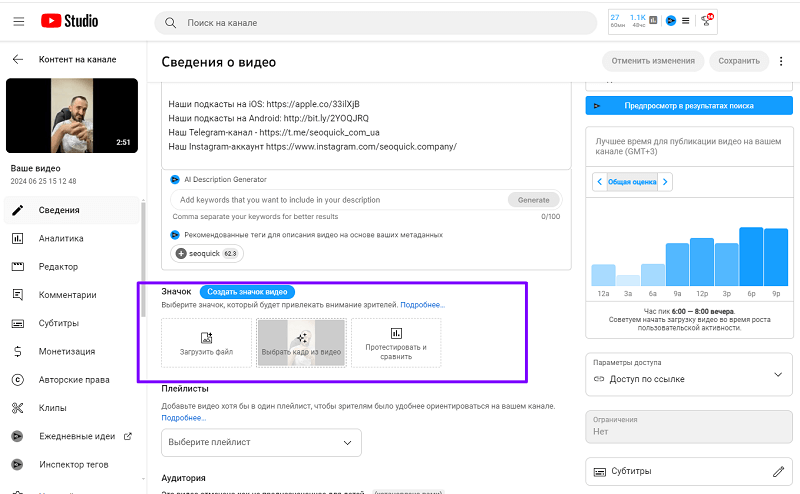
Task: Click the 6p bar in the chart
Action: click(751, 257)
